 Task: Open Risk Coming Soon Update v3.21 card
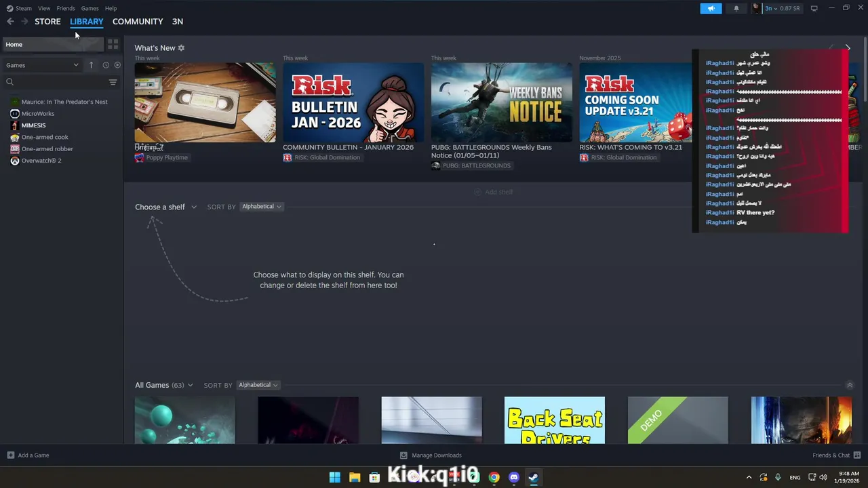636,102
